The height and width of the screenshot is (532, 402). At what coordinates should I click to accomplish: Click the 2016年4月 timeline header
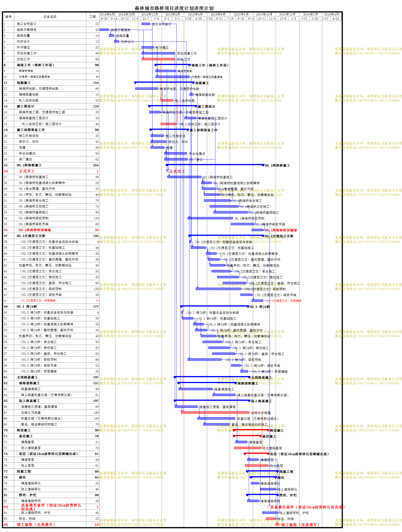[x=331, y=14]
